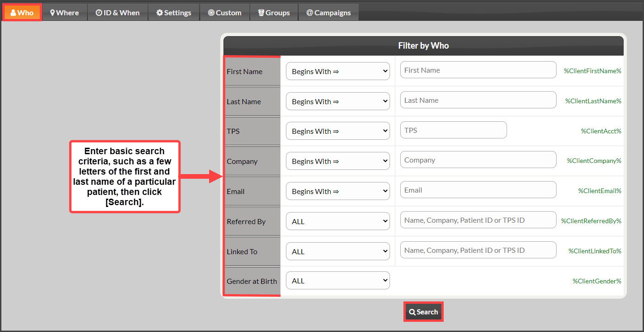Click the %ClientLastName% merge tag
Screen dimensions: 644x332
[x=593, y=101]
